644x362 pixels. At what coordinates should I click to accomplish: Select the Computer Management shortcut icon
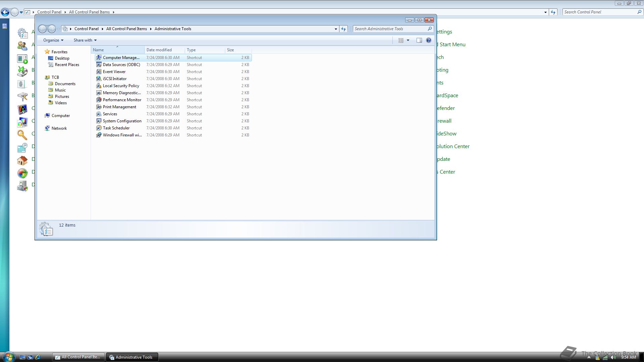click(x=99, y=58)
